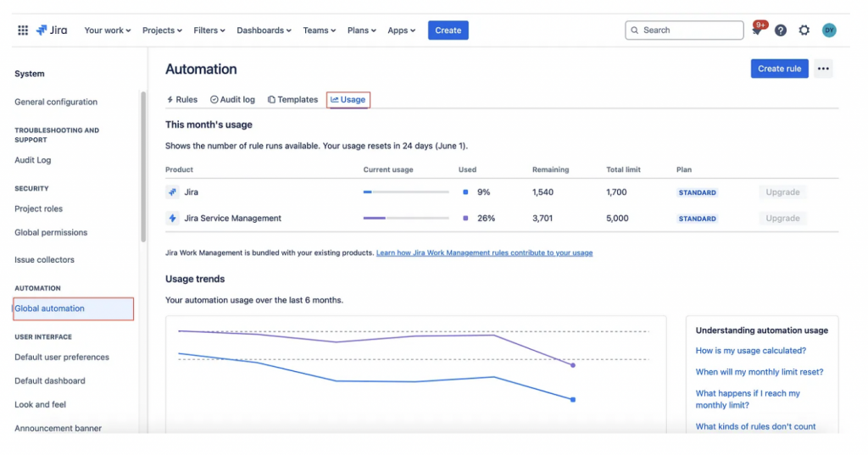
Task: Open Project roles in sidebar
Action: (x=39, y=208)
